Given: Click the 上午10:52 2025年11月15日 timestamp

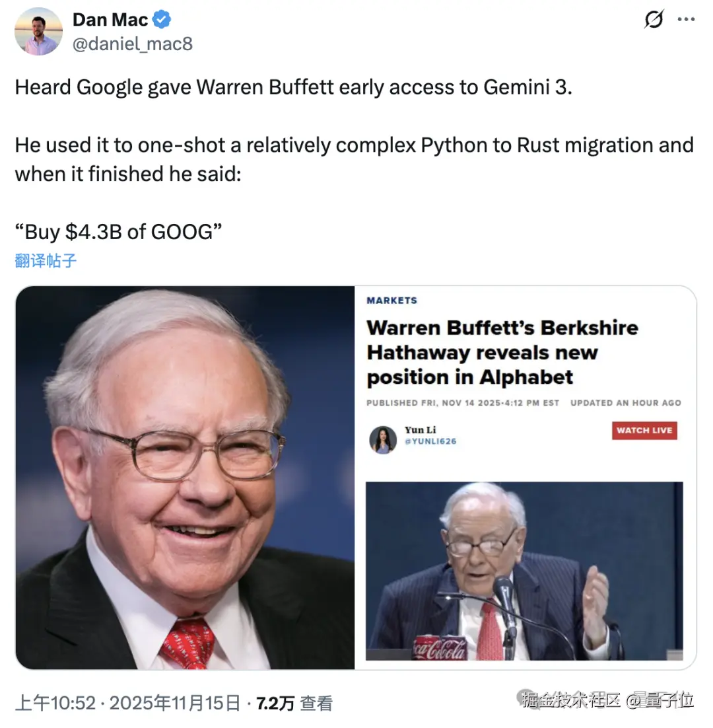Looking at the screenshot, I should [x=127, y=703].
